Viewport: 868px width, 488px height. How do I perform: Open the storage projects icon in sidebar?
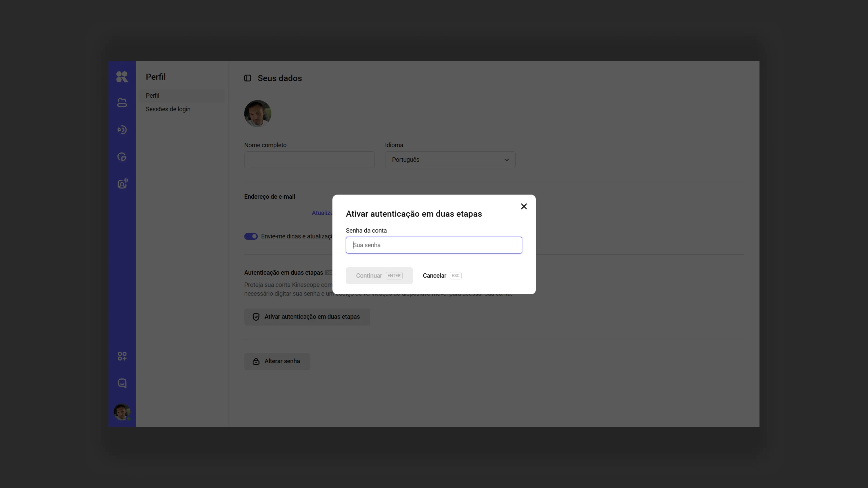click(x=122, y=103)
